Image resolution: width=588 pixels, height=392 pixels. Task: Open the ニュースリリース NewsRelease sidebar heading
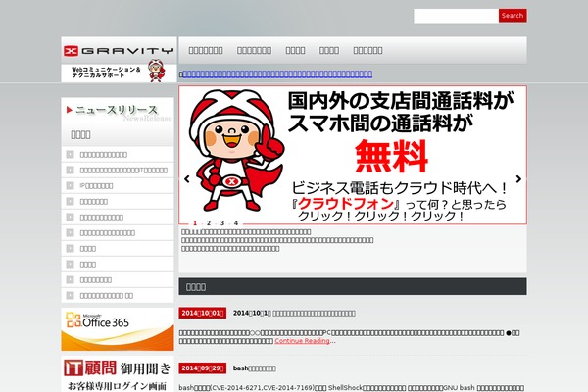pos(118,112)
